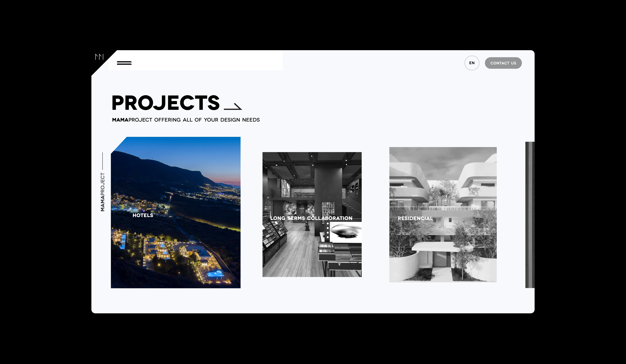Open the hamburger menu
Screen dimensions: 626x364
point(124,63)
